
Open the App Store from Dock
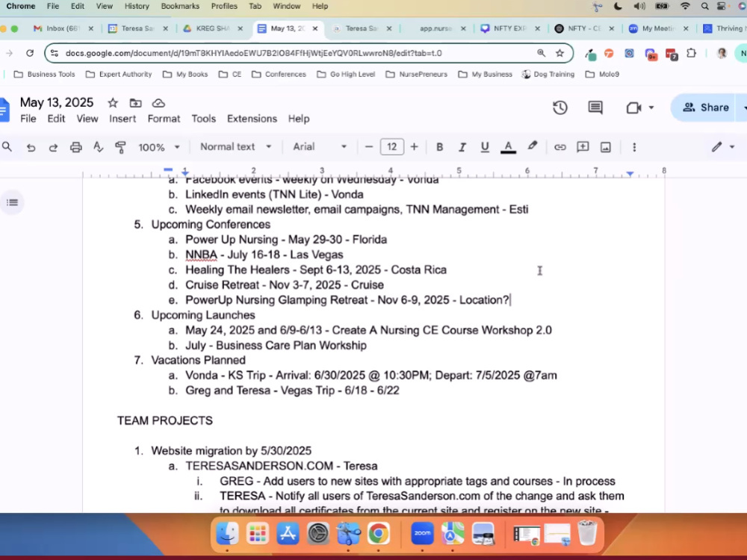click(288, 533)
